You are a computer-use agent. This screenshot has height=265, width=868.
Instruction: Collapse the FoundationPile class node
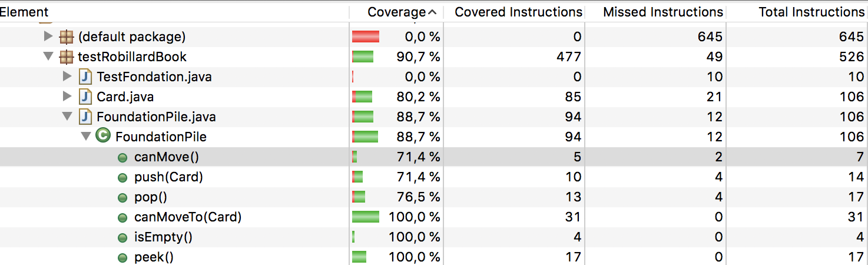[86, 137]
